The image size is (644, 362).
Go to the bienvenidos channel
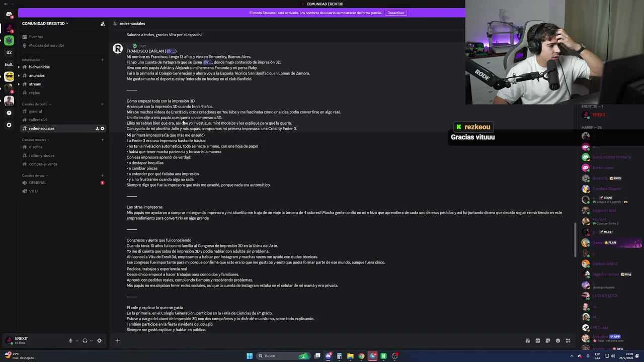63,67
